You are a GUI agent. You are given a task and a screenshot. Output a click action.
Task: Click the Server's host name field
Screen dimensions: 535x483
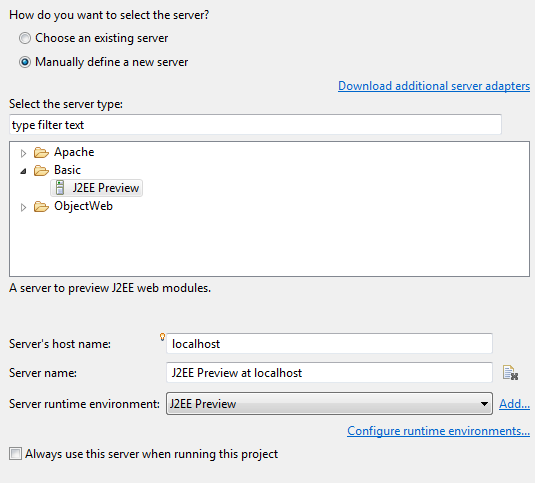pos(329,343)
